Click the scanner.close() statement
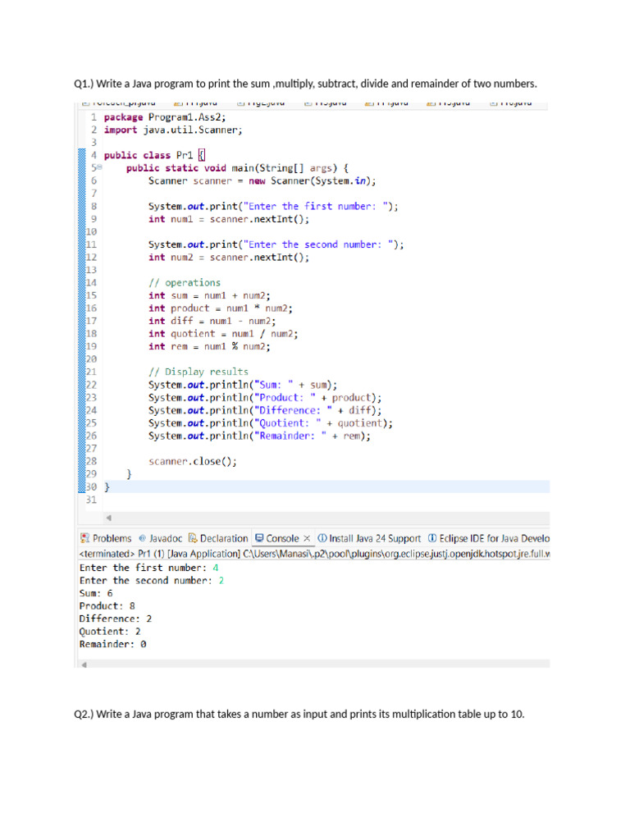The height and width of the screenshot is (840, 630). (x=193, y=461)
